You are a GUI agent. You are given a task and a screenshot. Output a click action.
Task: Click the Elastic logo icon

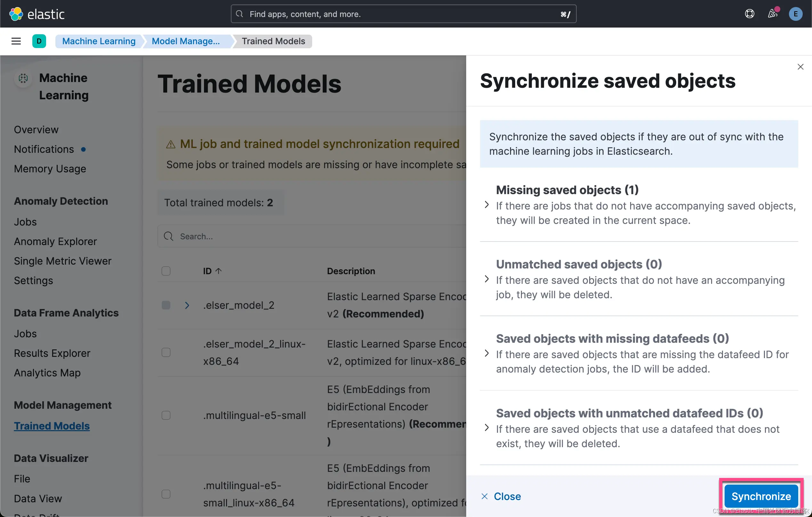(x=16, y=14)
